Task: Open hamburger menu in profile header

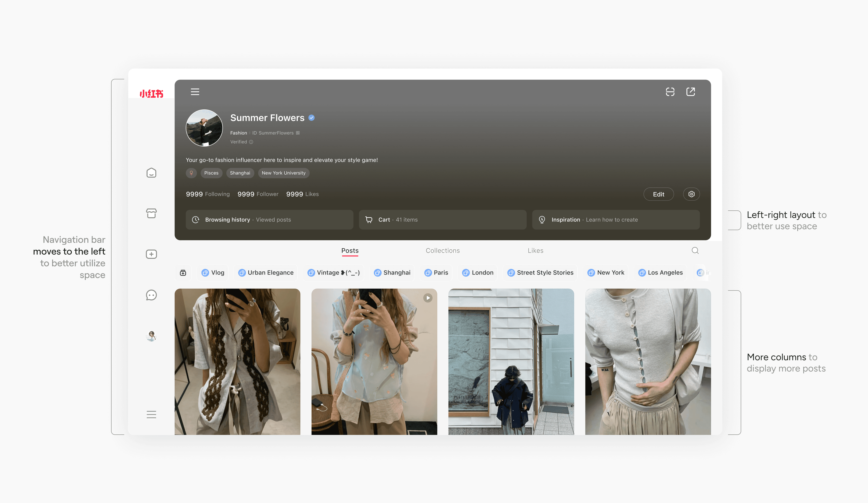Action: click(x=195, y=92)
